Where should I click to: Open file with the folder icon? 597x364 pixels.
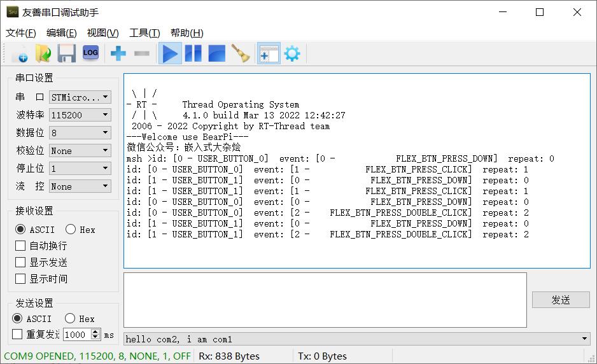[43, 53]
